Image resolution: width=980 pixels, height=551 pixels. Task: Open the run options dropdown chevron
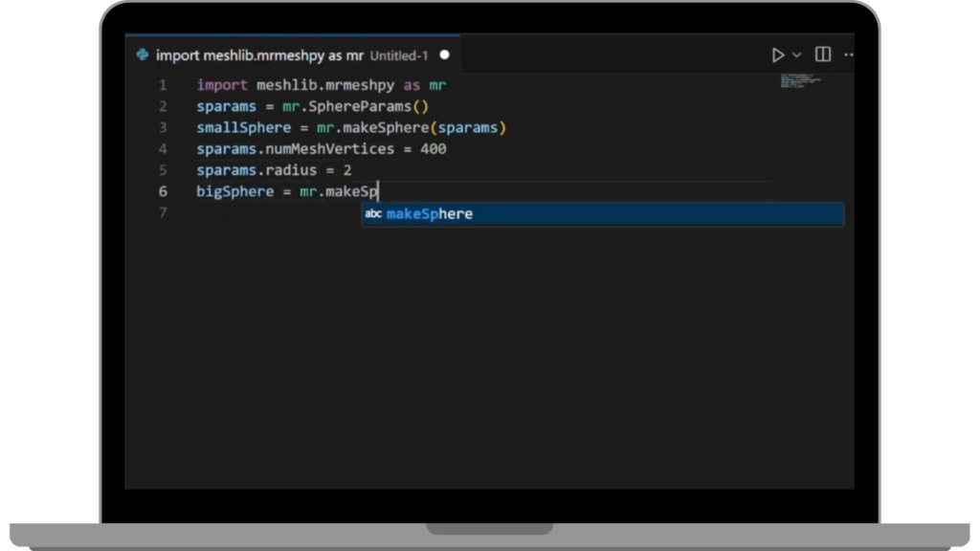click(x=796, y=55)
